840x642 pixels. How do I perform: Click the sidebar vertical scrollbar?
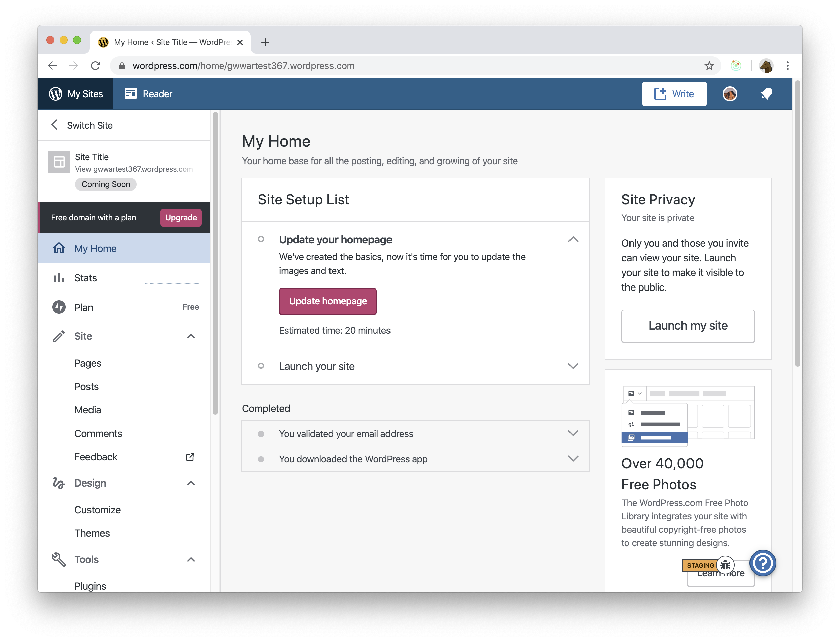tap(215, 264)
